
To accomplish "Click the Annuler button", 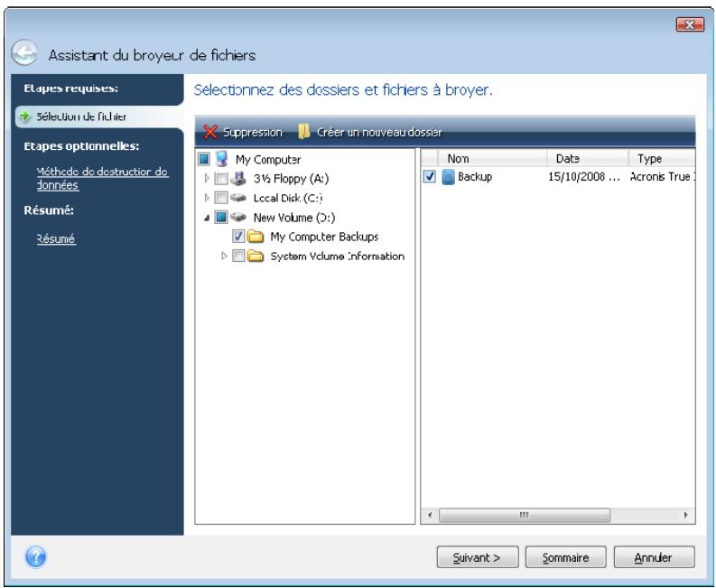I will pos(654,557).
